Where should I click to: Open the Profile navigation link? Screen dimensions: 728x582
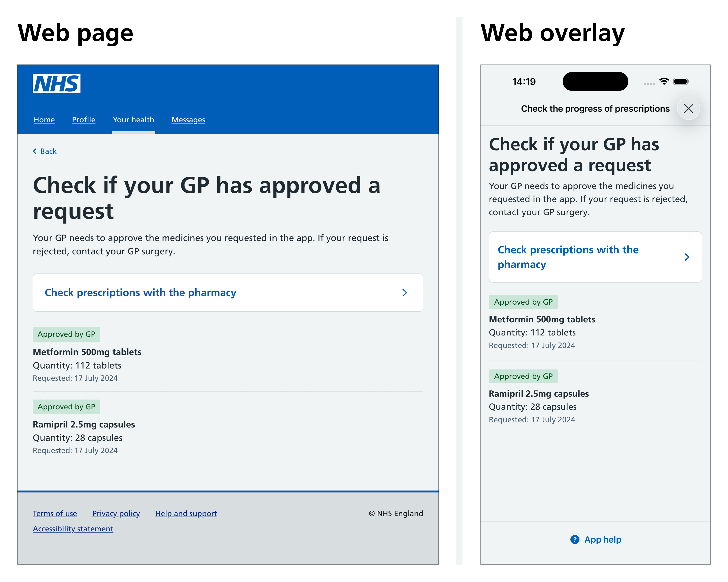coord(84,120)
